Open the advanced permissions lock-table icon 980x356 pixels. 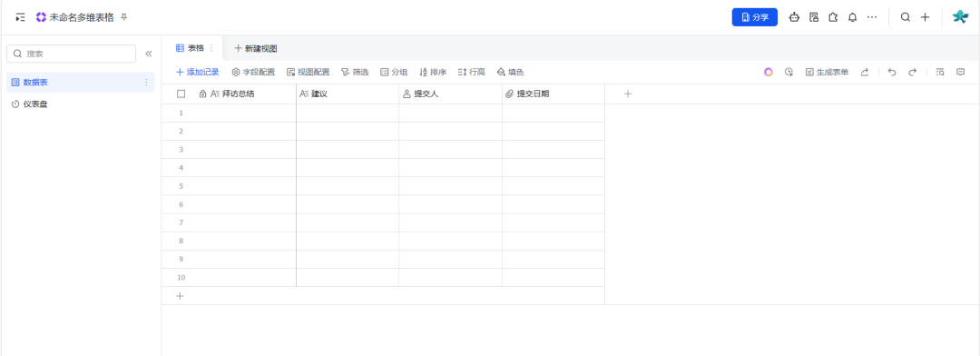coord(814,17)
